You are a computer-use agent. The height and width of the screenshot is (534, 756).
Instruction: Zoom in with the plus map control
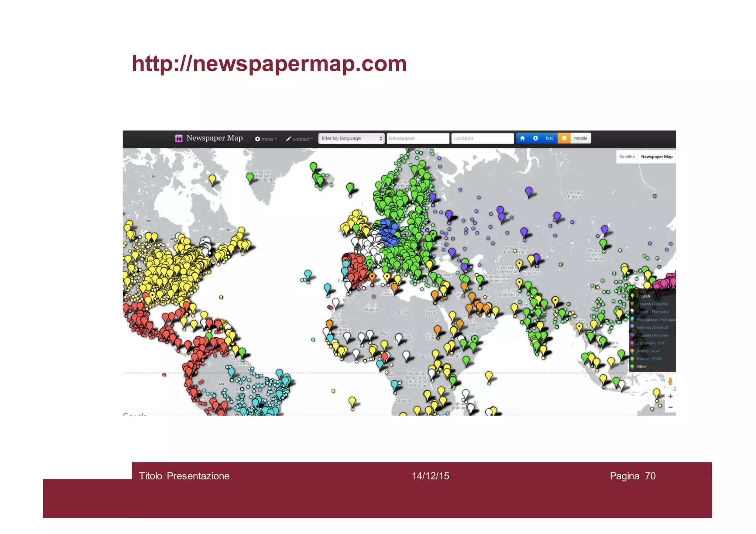(x=670, y=396)
